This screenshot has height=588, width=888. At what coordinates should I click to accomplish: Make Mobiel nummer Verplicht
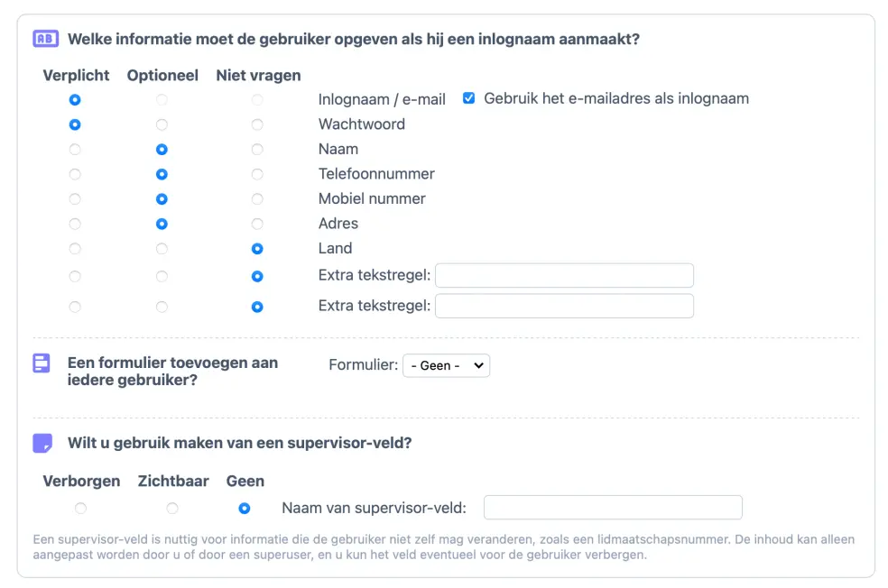point(75,199)
